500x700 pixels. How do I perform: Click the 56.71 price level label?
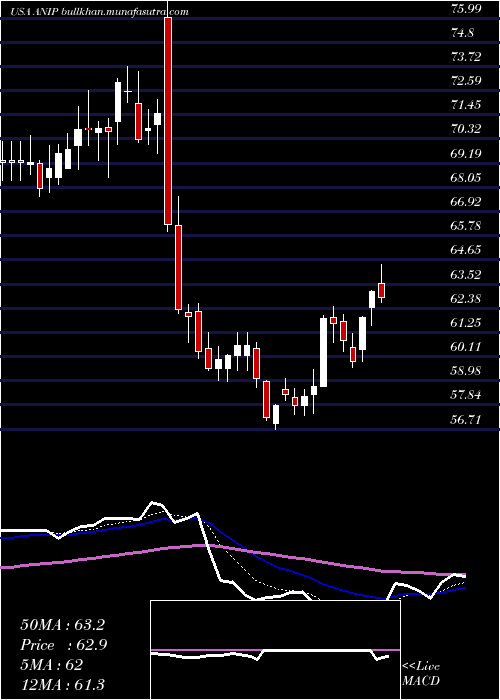465,419
